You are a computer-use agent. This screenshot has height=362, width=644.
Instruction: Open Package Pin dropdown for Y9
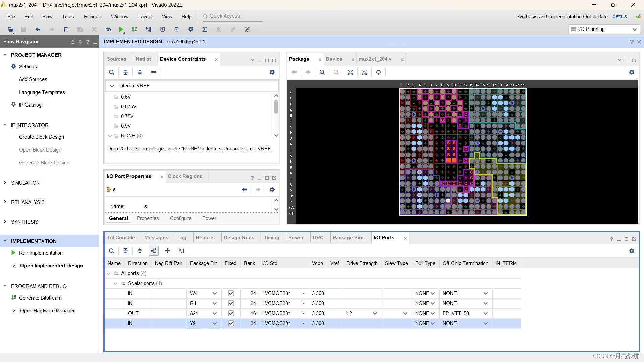pos(215,323)
